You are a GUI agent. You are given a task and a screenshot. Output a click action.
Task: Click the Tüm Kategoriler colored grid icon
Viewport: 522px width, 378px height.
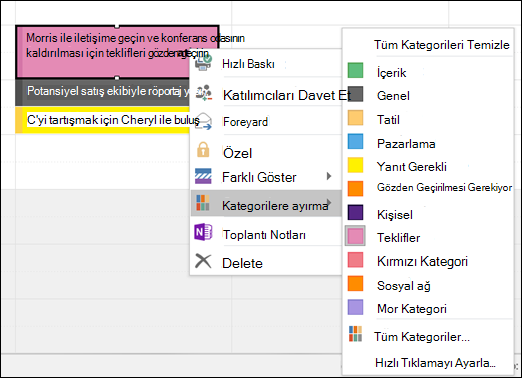pyautogui.click(x=355, y=334)
